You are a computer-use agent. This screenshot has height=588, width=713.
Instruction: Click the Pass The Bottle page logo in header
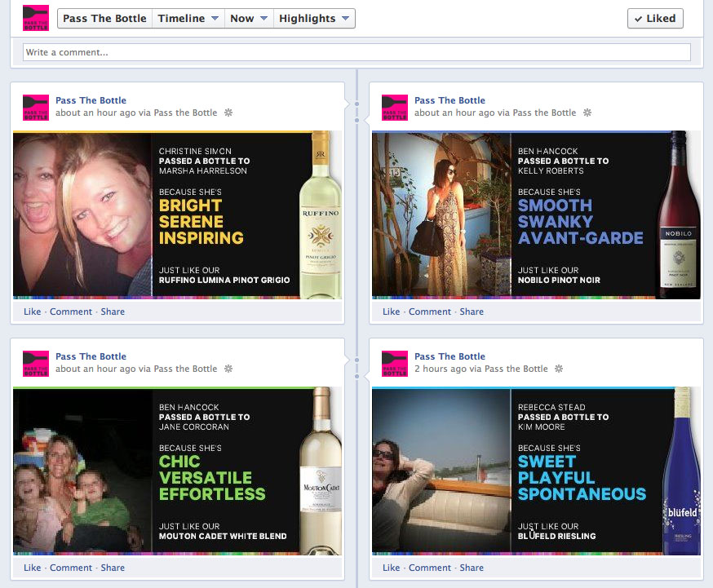(35, 18)
